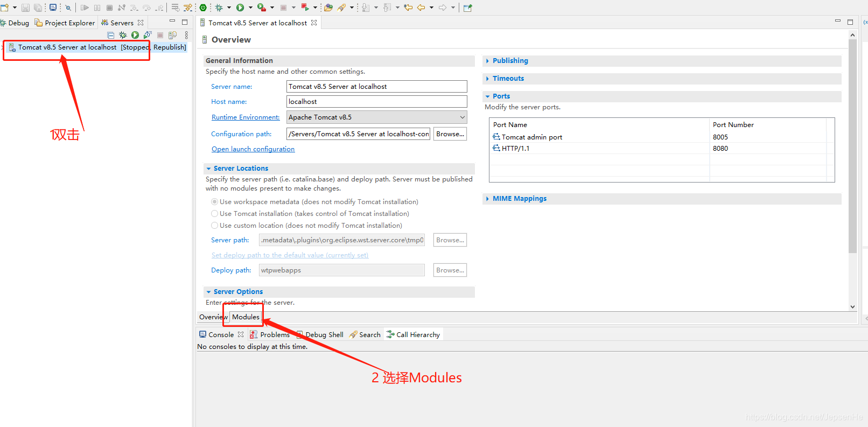Click the Open Perspective icon
The width and height of the screenshot is (868, 427).
467,8
